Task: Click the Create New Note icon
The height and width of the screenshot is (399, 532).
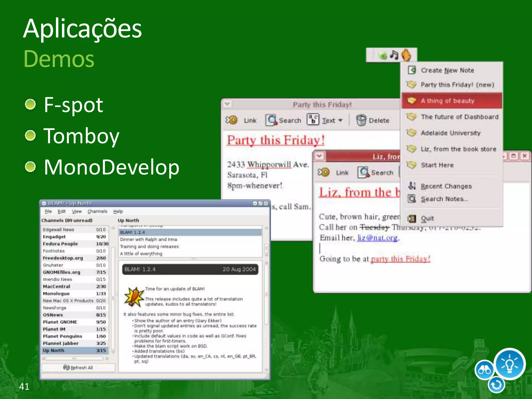Action: [x=412, y=70]
